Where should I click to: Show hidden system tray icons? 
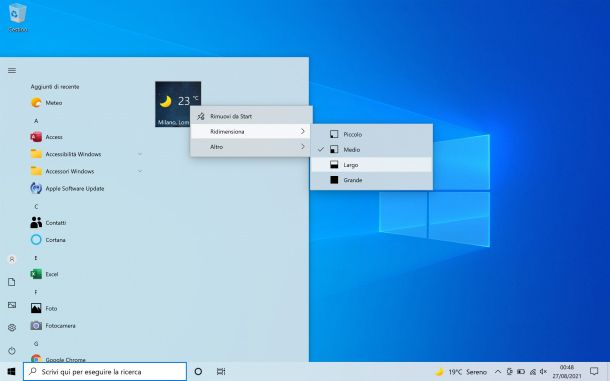(x=498, y=372)
